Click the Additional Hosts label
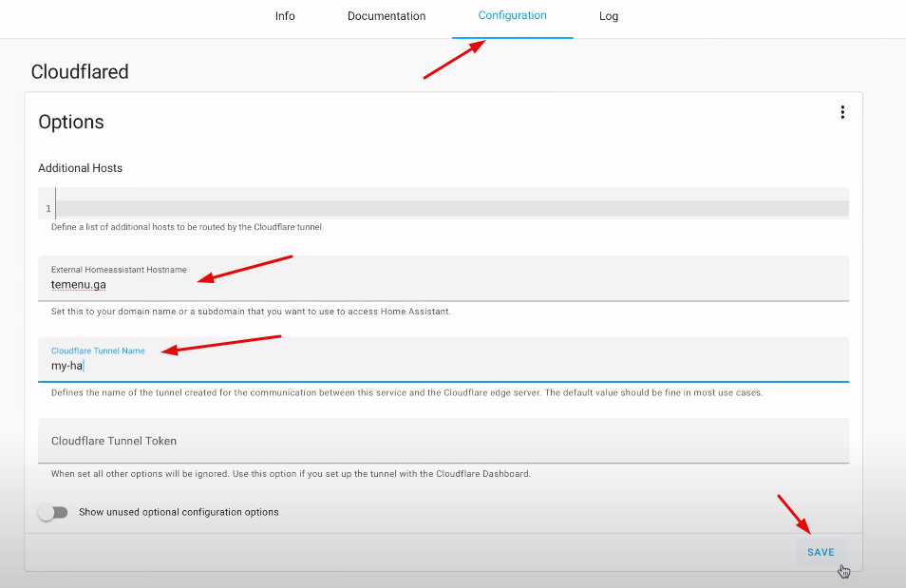This screenshot has height=588, width=906. 81,168
